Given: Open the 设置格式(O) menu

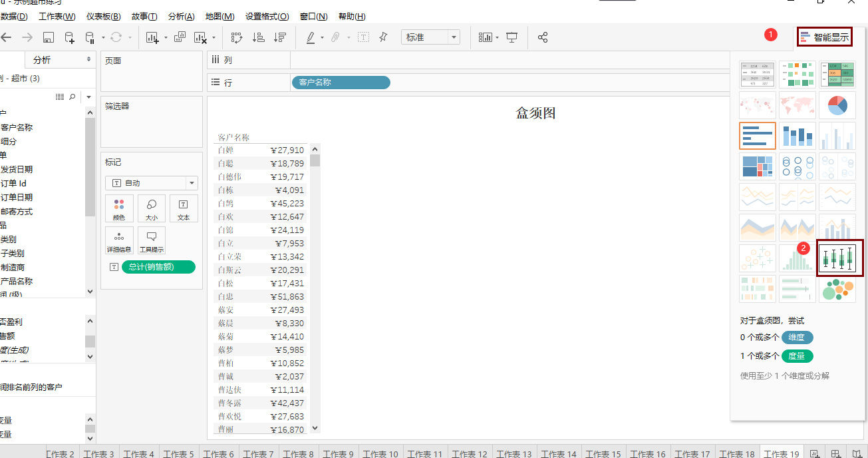Looking at the screenshot, I should coord(267,16).
